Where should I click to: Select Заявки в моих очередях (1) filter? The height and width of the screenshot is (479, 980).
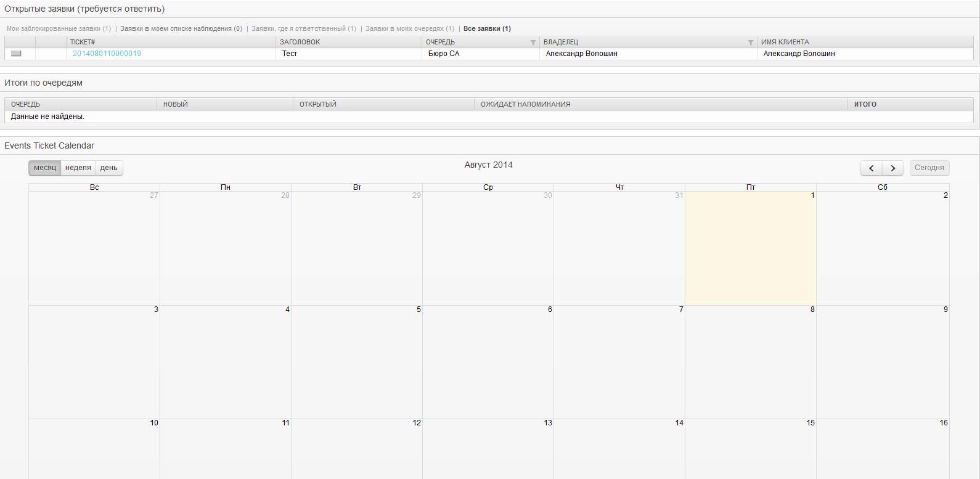[410, 28]
